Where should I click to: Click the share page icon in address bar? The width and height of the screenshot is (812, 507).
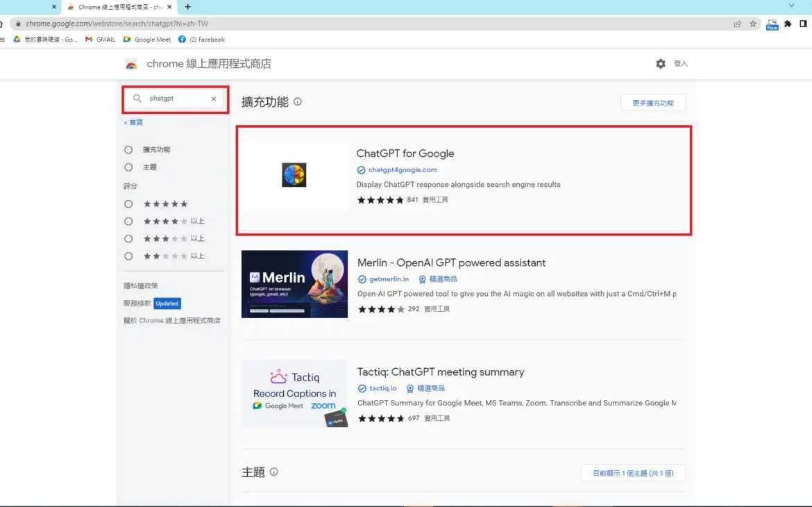pos(737,24)
